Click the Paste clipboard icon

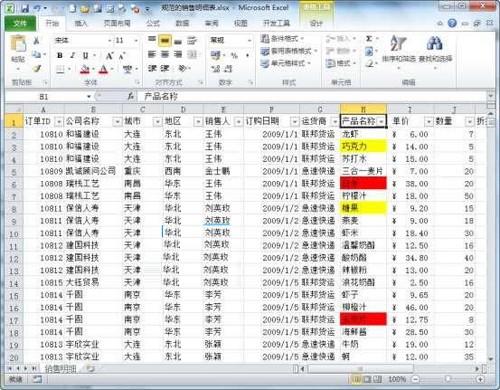(18, 44)
